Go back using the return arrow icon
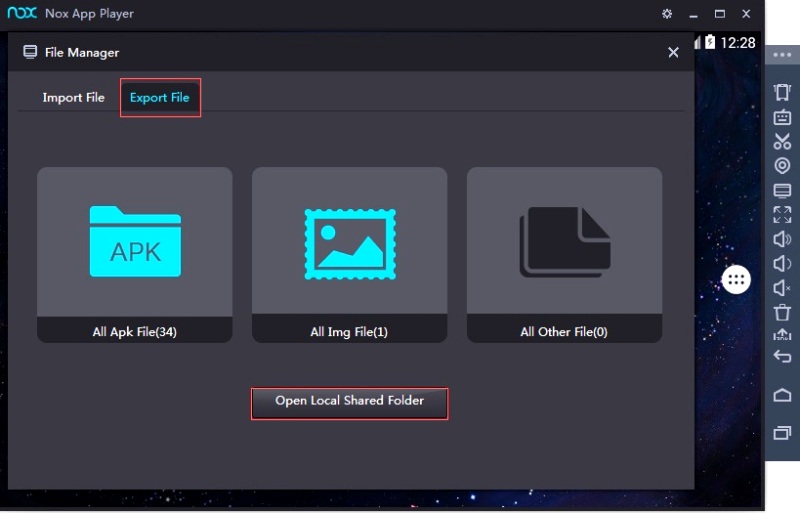This screenshot has height=513, width=800. tap(782, 356)
